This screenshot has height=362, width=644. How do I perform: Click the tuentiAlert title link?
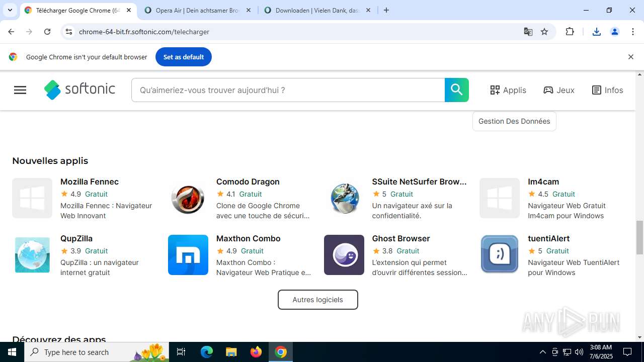[548, 238]
